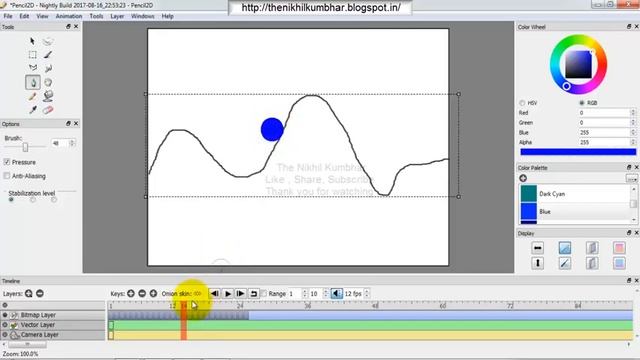Adjust Alpha value stepper arrows

tap(633, 142)
